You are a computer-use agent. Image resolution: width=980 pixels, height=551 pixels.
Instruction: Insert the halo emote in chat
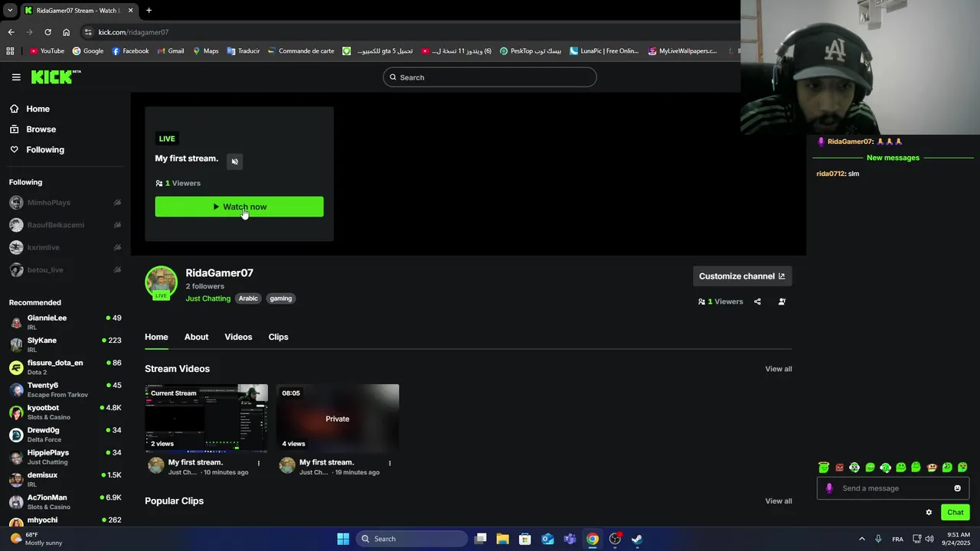(824, 468)
